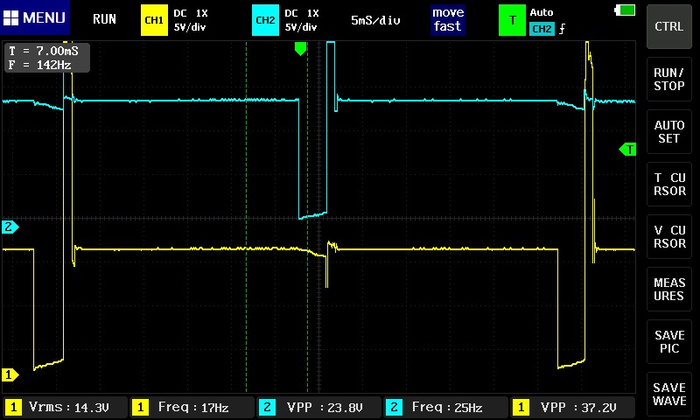700x420 pixels.
Task: Select the green trigger level marker on right
Action: coord(629,149)
